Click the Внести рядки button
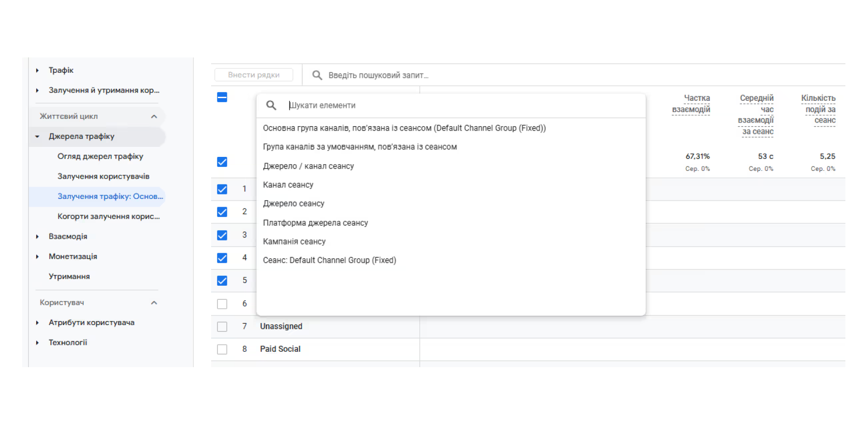 (254, 75)
